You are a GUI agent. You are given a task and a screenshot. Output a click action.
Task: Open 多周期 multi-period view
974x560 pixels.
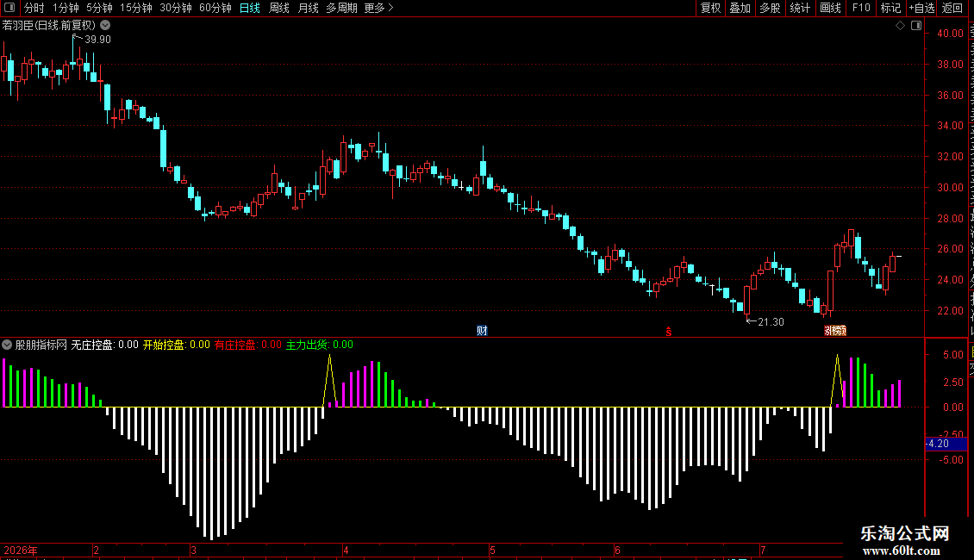341,8
